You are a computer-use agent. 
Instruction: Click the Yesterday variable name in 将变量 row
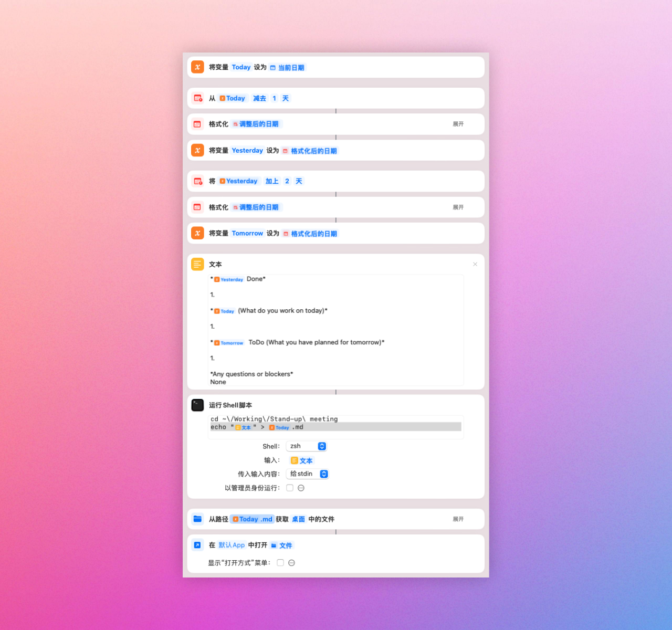247,150
